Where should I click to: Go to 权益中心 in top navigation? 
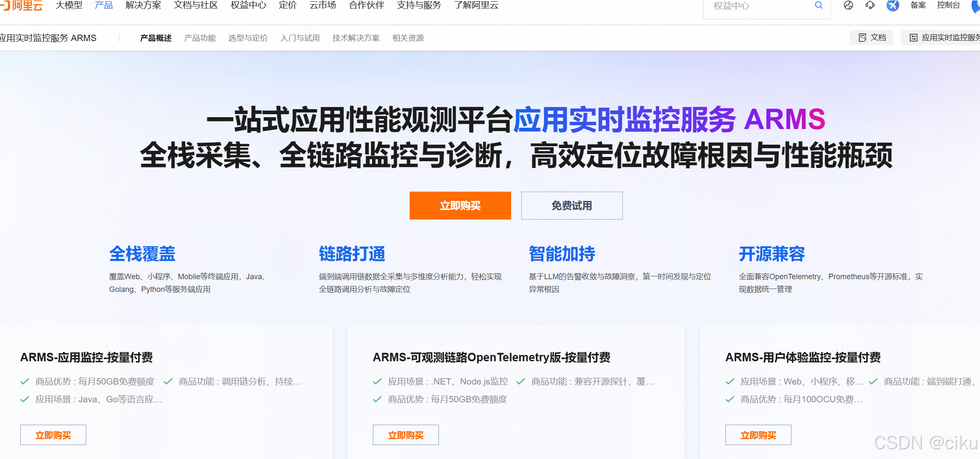pyautogui.click(x=249, y=5)
